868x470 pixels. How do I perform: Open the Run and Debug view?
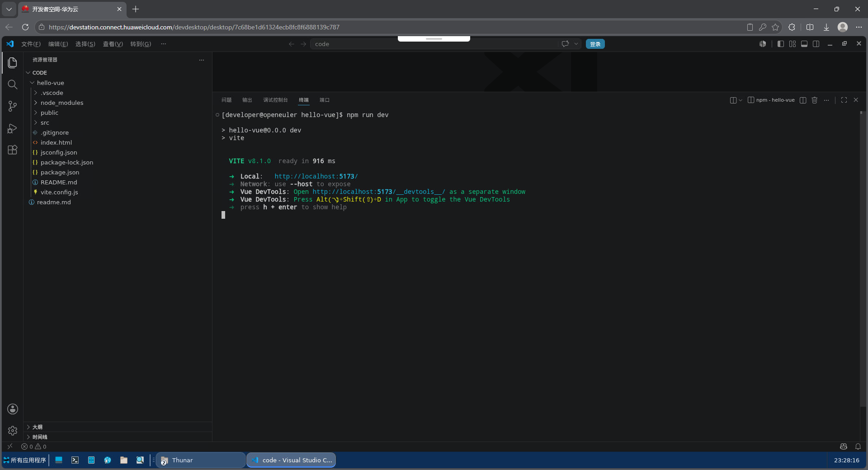coord(12,128)
